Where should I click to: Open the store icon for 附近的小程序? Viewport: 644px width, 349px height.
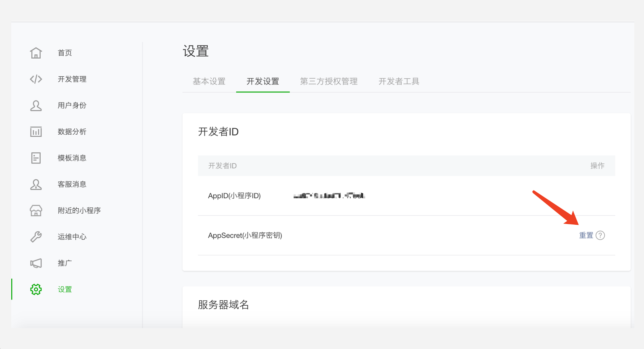(36, 211)
